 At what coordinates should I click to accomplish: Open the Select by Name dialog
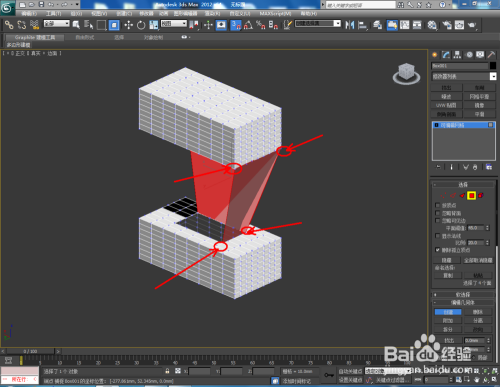pyautogui.click(x=88, y=25)
